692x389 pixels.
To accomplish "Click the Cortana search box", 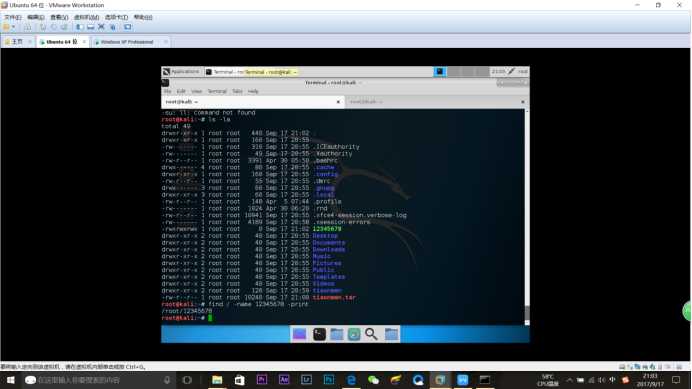I will 98,380.
